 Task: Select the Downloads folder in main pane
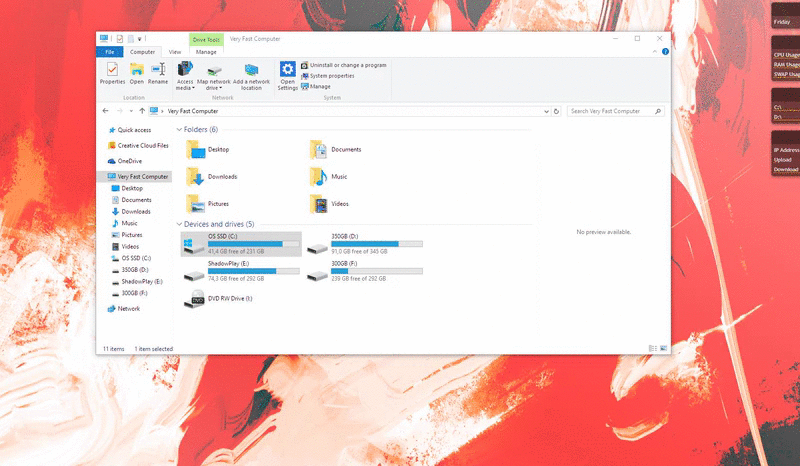click(x=212, y=177)
